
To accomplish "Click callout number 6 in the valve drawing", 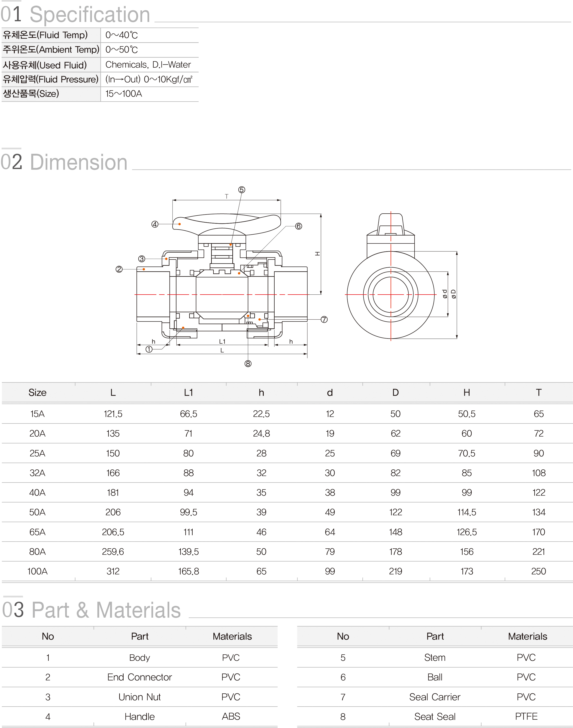I will pyautogui.click(x=299, y=226).
